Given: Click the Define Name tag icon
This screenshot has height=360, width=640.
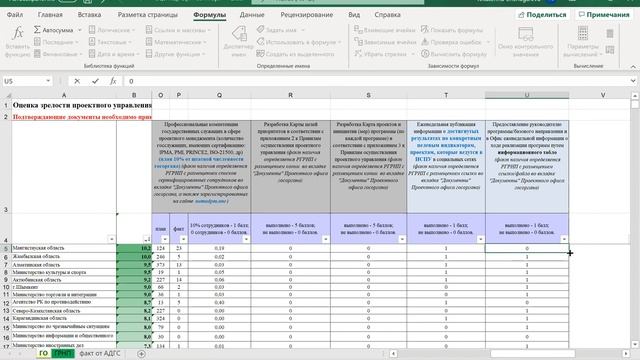Looking at the screenshot, I should pyautogui.click(x=260, y=29).
